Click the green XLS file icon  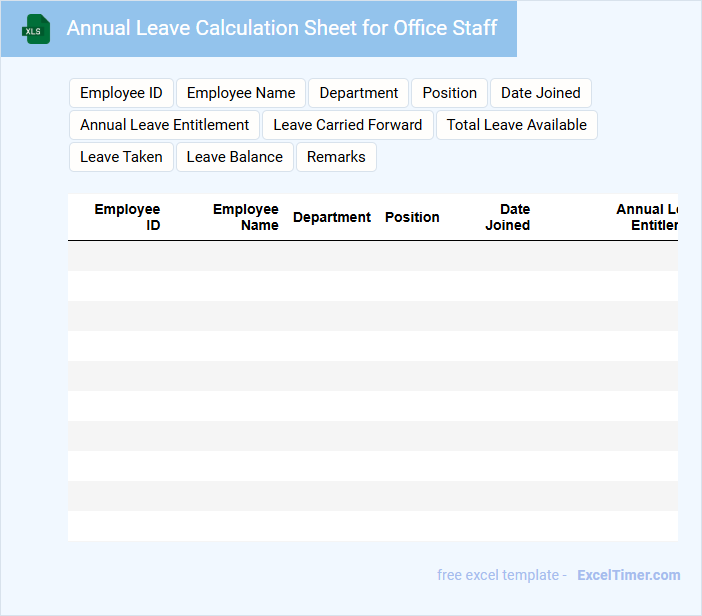36,29
